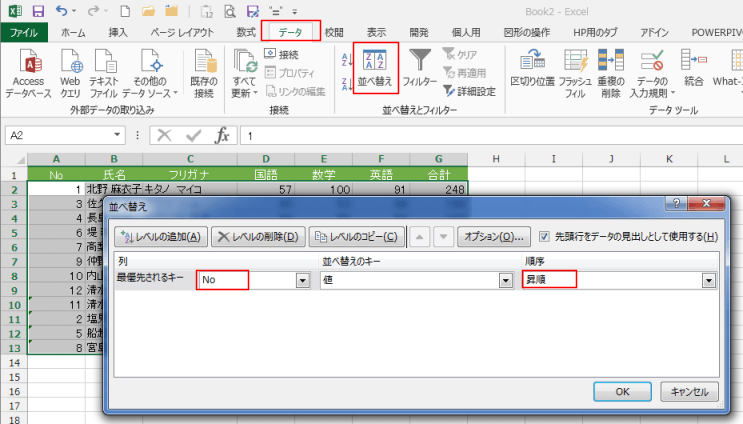Screen dimensions: 743x424
Task: Click the insert function fx icon
Action: [221, 135]
